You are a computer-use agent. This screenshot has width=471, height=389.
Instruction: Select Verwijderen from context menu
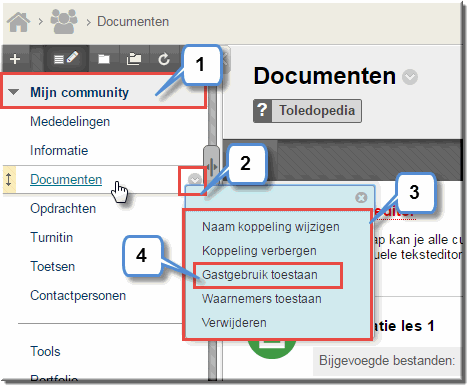pyautogui.click(x=234, y=323)
